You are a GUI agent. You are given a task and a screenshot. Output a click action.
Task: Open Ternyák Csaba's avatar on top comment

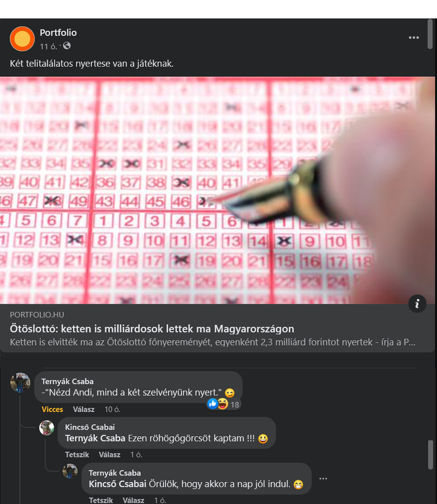20,382
